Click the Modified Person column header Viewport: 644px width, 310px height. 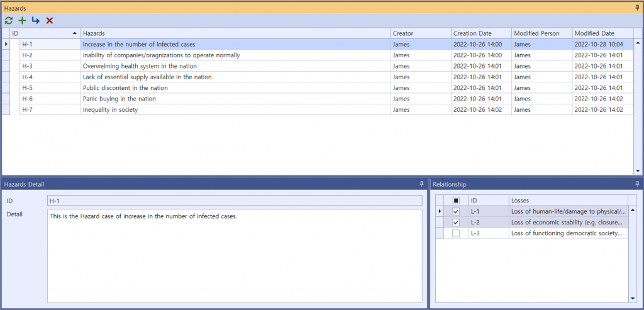pos(536,33)
